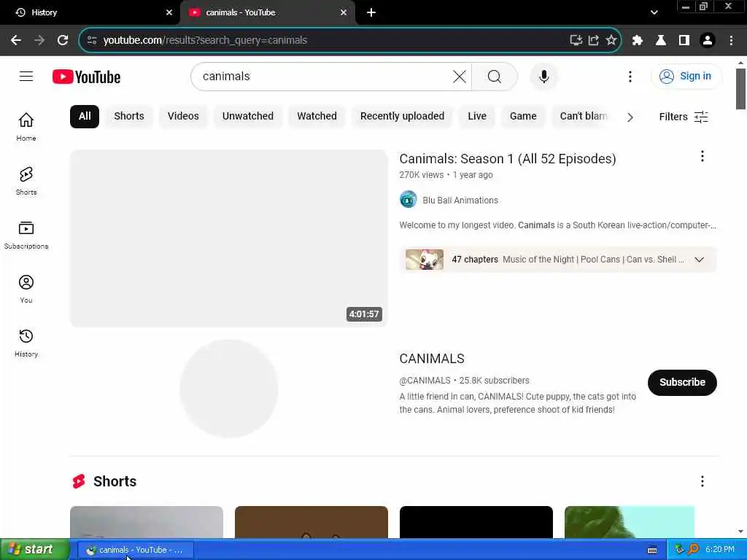Select the Live filter chip

(x=477, y=116)
